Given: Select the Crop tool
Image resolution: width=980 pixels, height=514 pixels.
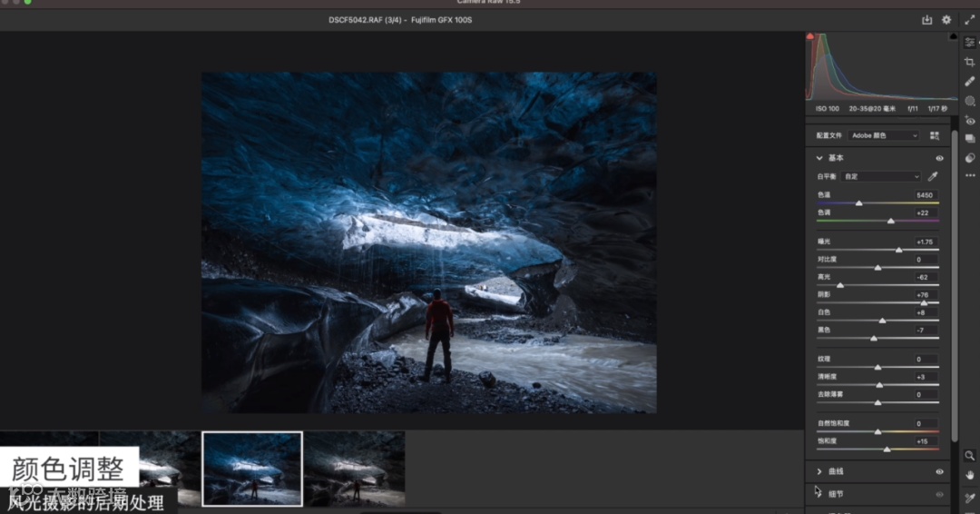Looking at the screenshot, I should pyautogui.click(x=969, y=62).
